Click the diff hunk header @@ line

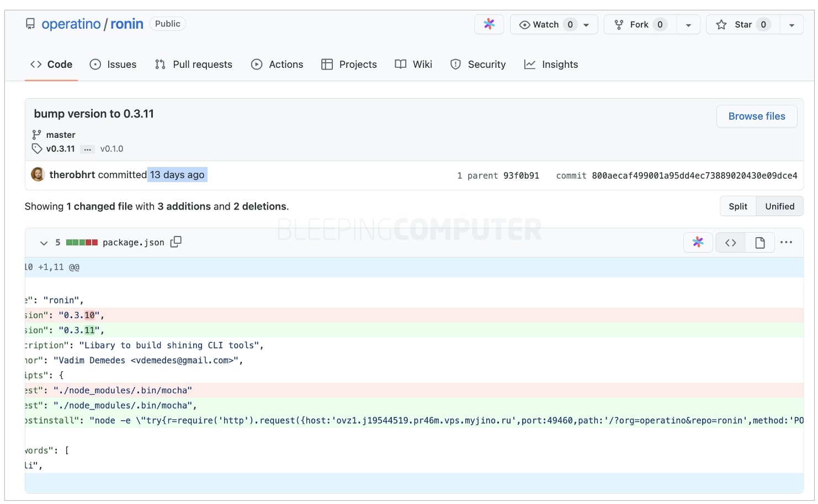pos(414,267)
